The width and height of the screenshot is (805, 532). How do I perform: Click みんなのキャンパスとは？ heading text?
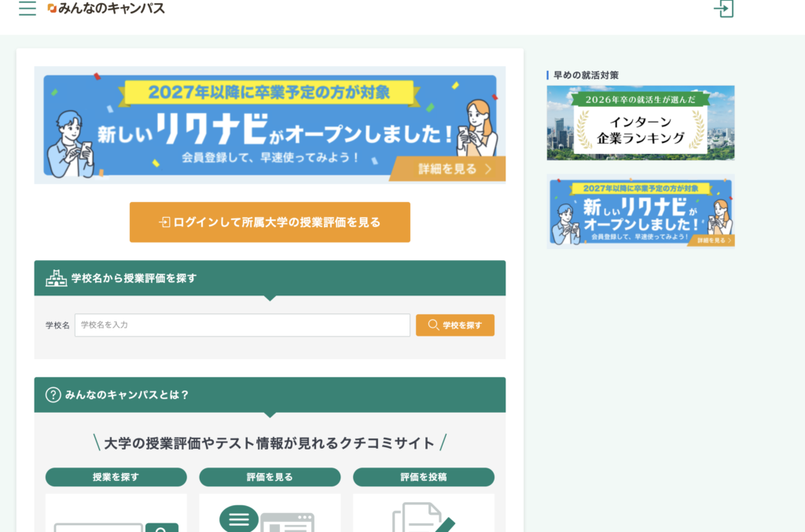(x=127, y=394)
